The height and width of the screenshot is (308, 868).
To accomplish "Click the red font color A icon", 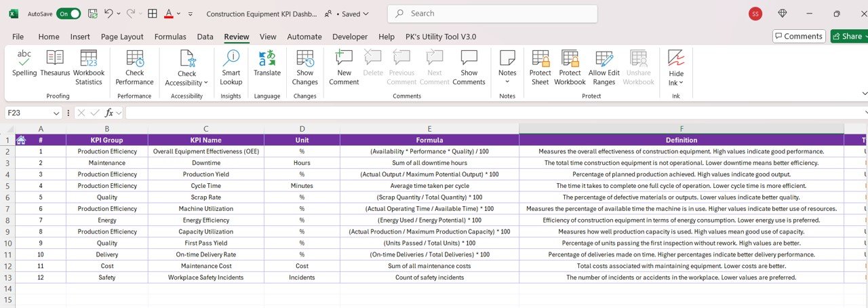I will (x=169, y=14).
